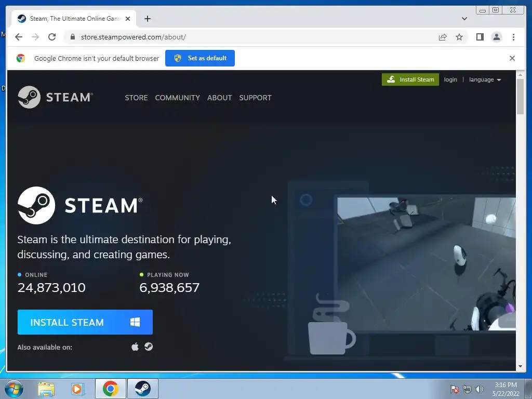Open the Chrome profile avatar menu
Screen dimensions: 532x399
496,37
